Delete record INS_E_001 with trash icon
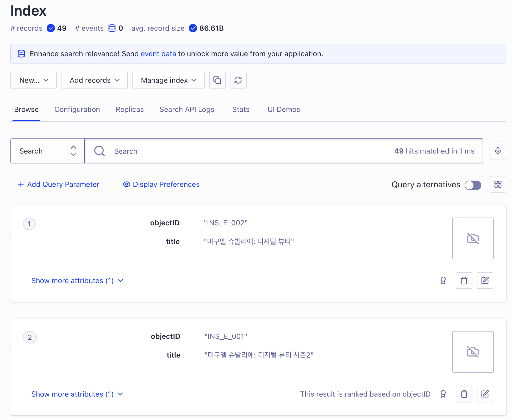This screenshot has height=420, width=512. (x=464, y=394)
